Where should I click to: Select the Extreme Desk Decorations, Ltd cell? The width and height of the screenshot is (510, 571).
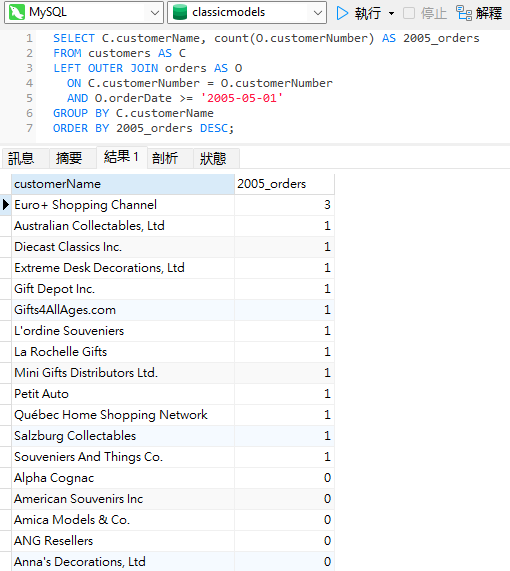pos(123,268)
